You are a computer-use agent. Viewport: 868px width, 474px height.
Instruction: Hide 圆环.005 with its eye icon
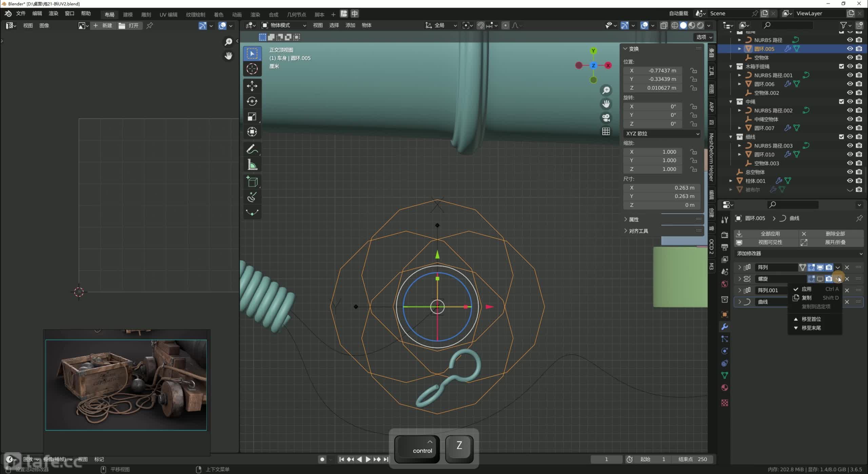pos(850,49)
